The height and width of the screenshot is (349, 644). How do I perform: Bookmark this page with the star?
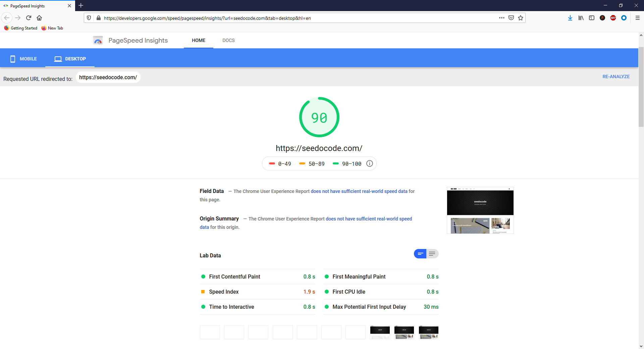(521, 18)
